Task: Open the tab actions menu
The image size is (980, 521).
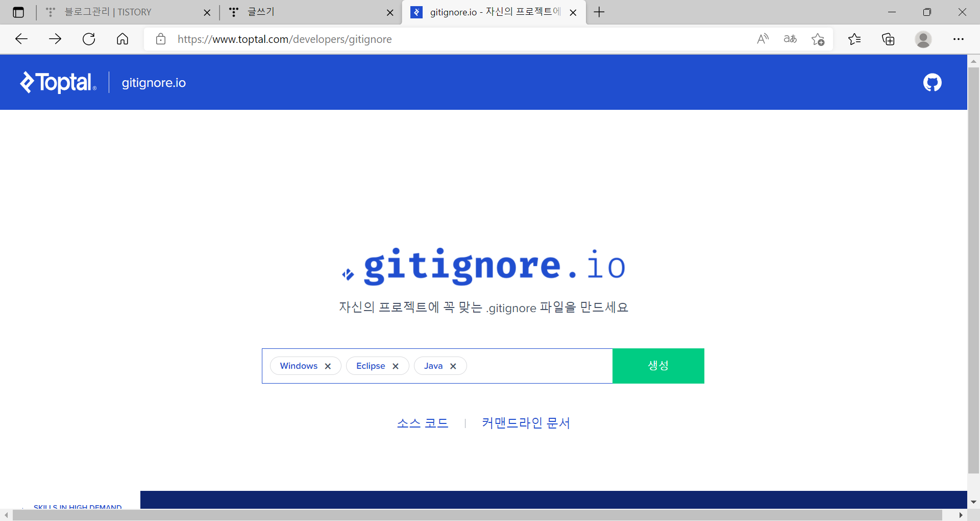Action: click(x=18, y=12)
